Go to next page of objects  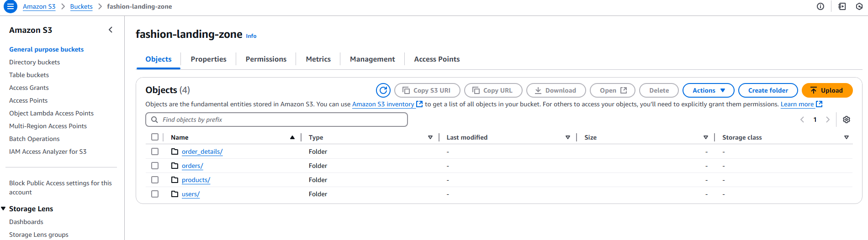pos(828,120)
